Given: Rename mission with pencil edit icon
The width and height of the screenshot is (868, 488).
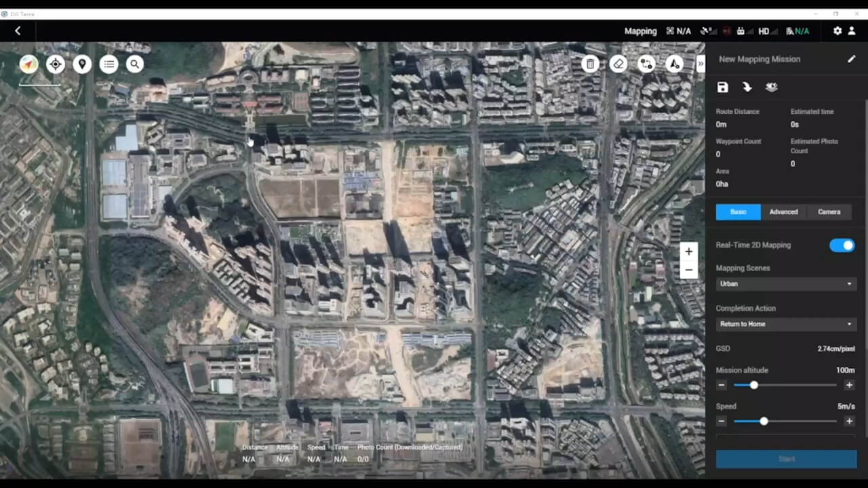Looking at the screenshot, I should (852, 59).
